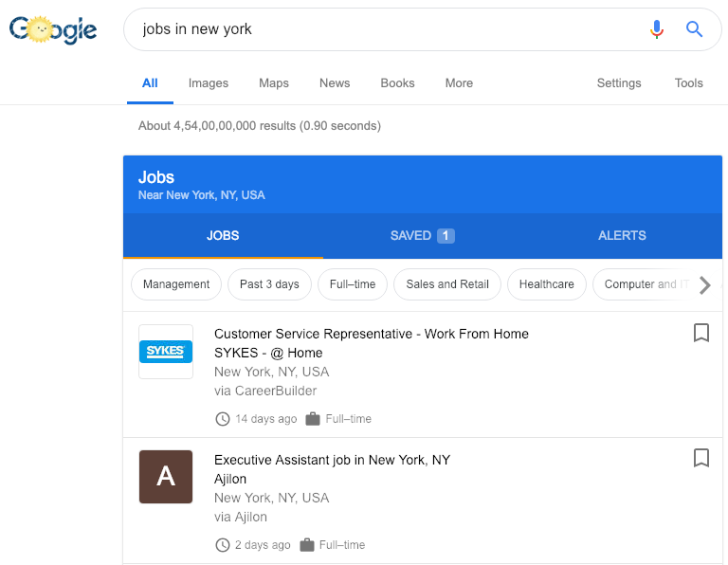This screenshot has height=565, width=728.
Task: Click the blue search magnifier icon
Action: (x=694, y=29)
